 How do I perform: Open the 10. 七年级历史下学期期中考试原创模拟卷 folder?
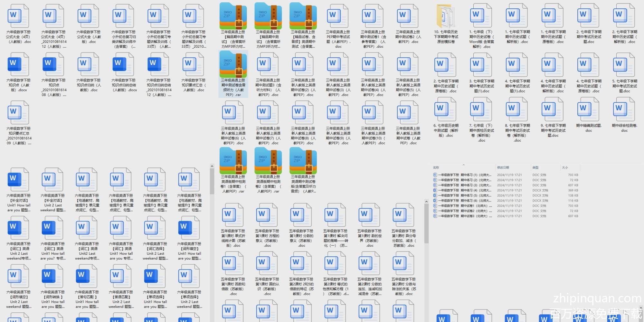(446, 17)
